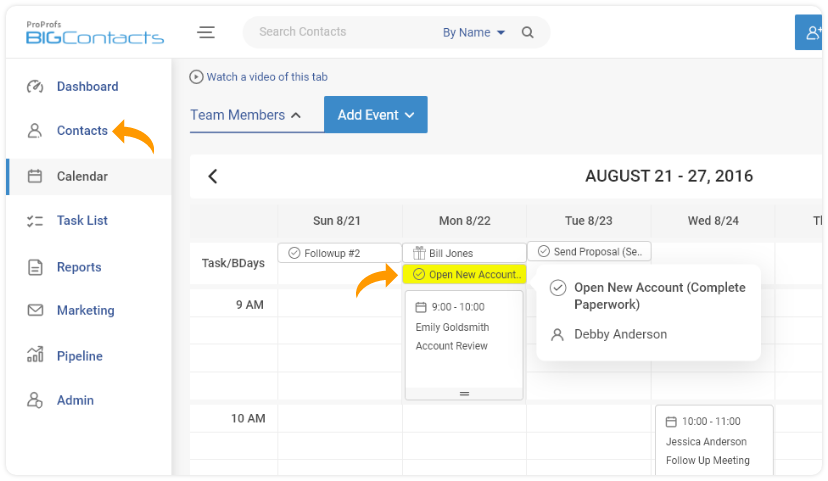Click the Wed 8/24 column header
Screen dimensions: 828x481
tap(713, 221)
